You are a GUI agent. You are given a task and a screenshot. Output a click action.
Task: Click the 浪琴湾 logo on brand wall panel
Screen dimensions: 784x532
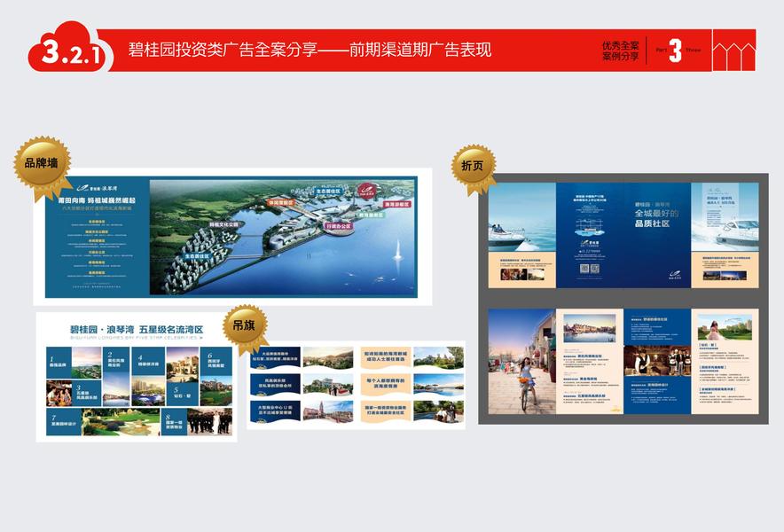(97, 188)
